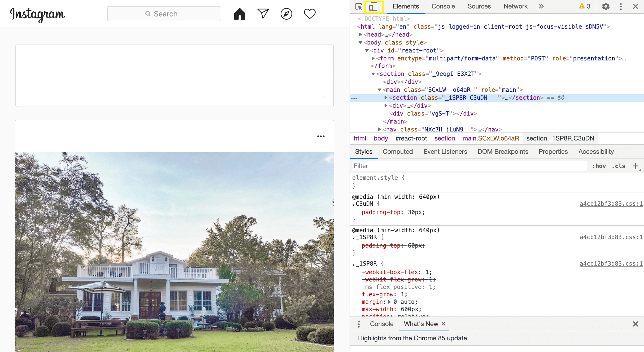Click the Instagram search field
644x352 pixels.
tap(164, 14)
